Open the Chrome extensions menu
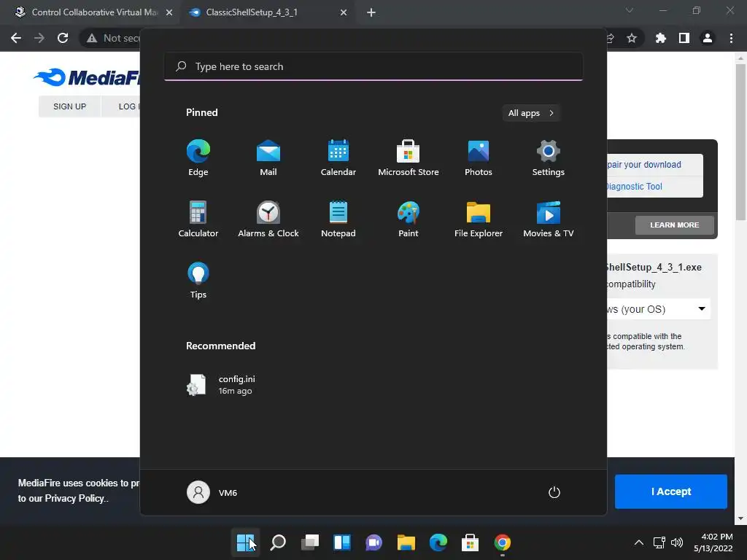The height and width of the screenshot is (560, 747). 660,38
